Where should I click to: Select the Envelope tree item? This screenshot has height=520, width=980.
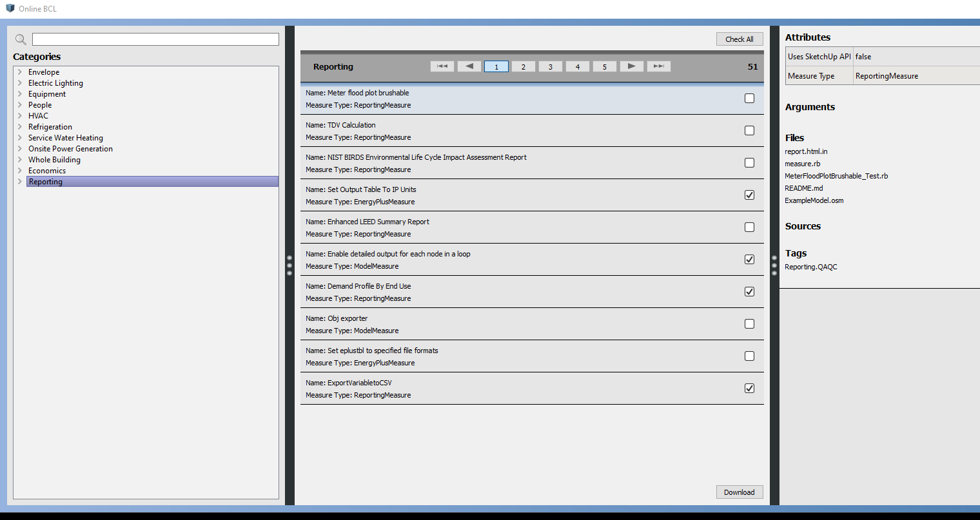pyautogui.click(x=44, y=72)
